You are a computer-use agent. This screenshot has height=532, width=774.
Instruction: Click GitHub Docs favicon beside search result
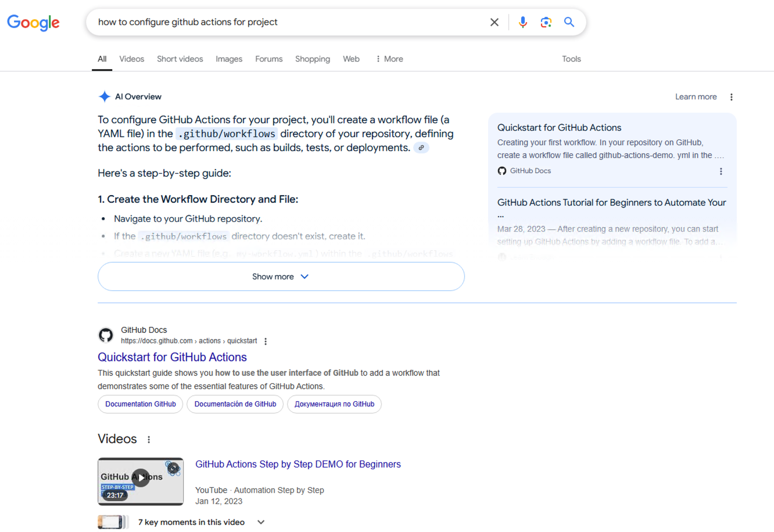(x=106, y=335)
